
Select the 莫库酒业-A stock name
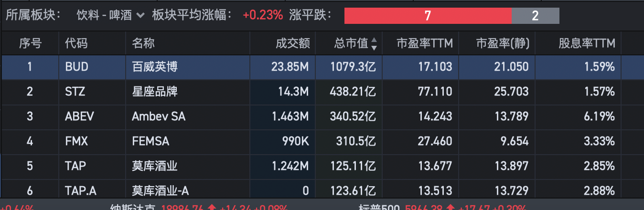161,191
